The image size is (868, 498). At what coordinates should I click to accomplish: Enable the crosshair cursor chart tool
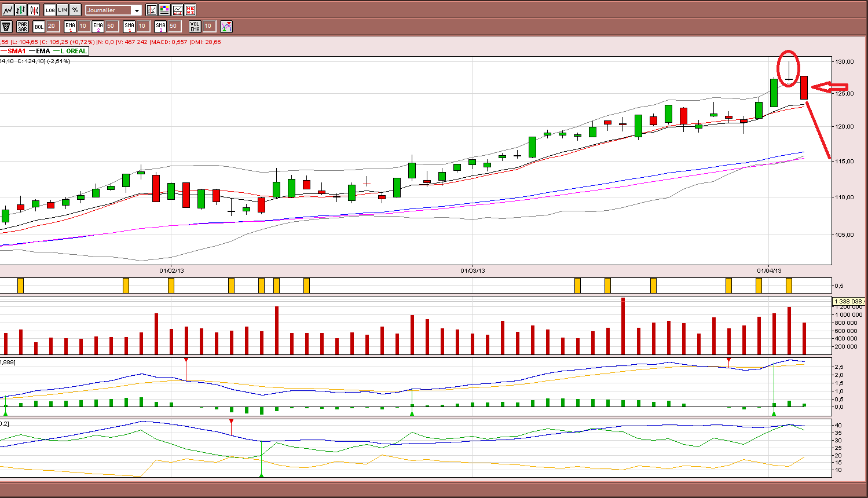tap(152, 10)
